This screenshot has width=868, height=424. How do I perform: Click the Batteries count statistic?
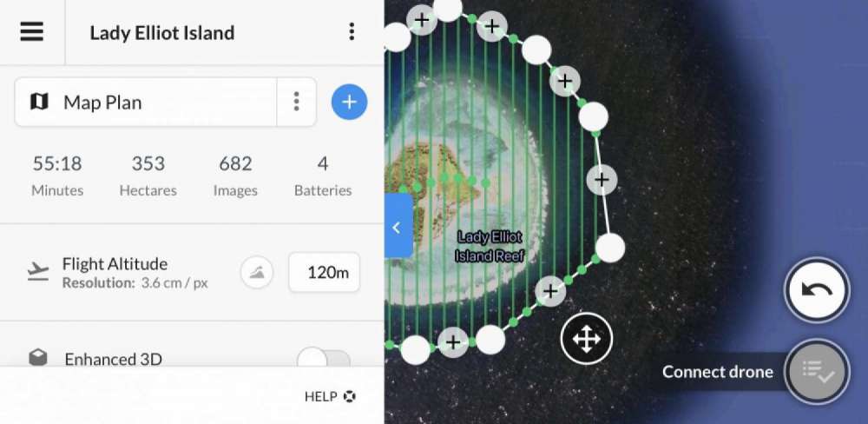pos(323,176)
